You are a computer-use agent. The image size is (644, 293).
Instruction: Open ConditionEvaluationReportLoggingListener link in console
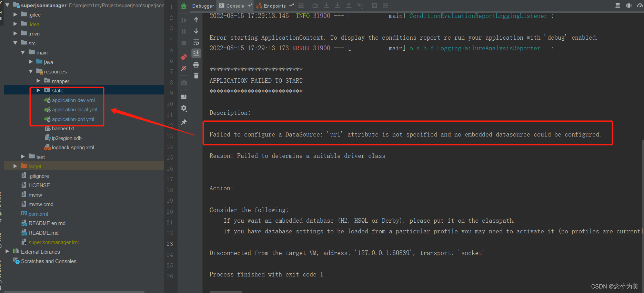pos(478,16)
